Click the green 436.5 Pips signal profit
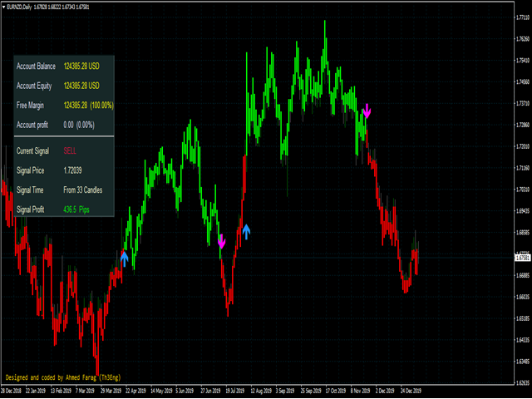Image resolution: width=532 pixels, height=399 pixels. pos(79,209)
